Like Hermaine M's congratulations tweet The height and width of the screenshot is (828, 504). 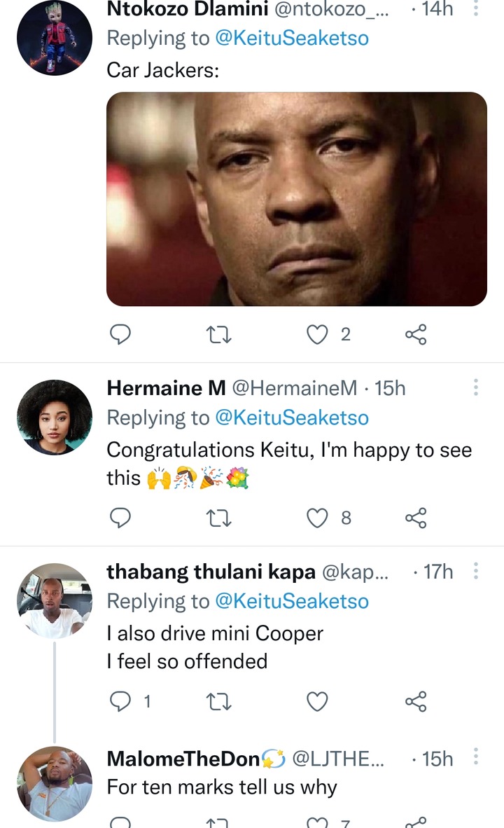(x=317, y=518)
